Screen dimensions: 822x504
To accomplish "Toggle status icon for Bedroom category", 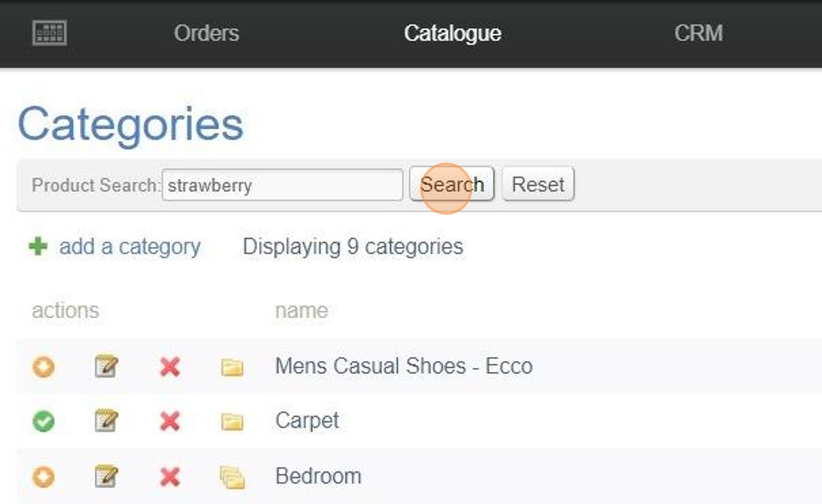I will [43, 476].
